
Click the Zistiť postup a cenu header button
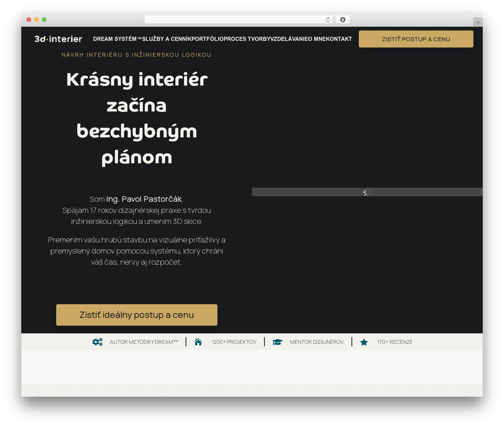pos(416,39)
